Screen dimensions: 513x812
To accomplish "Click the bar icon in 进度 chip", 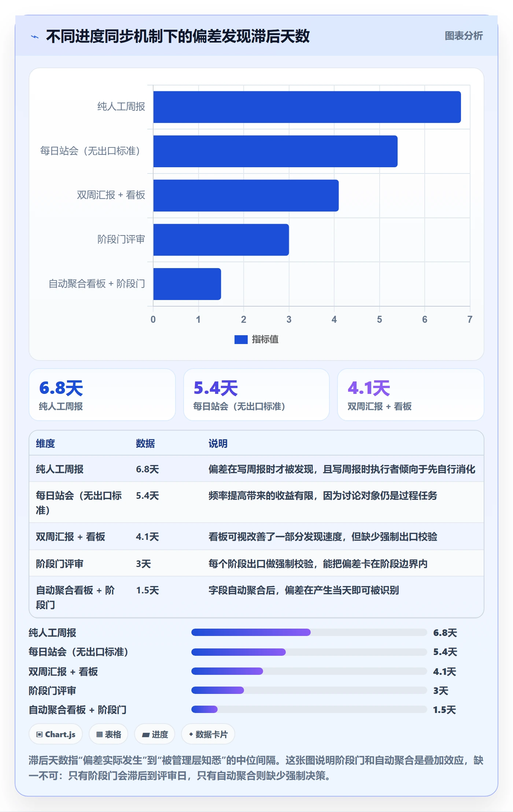I will (145, 735).
